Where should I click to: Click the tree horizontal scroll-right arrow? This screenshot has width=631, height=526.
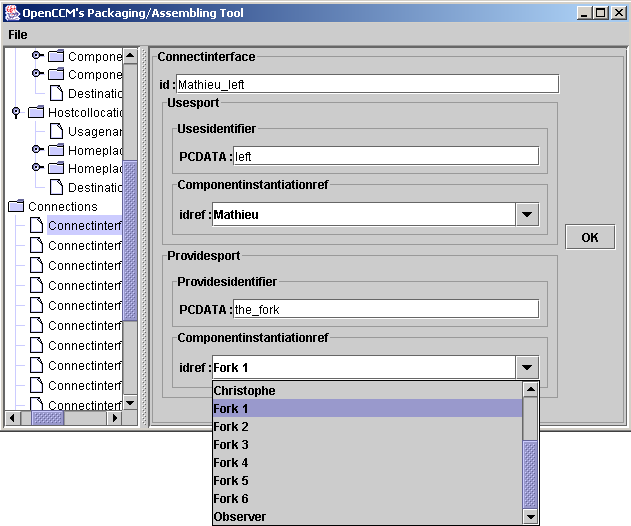[x=114, y=418]
